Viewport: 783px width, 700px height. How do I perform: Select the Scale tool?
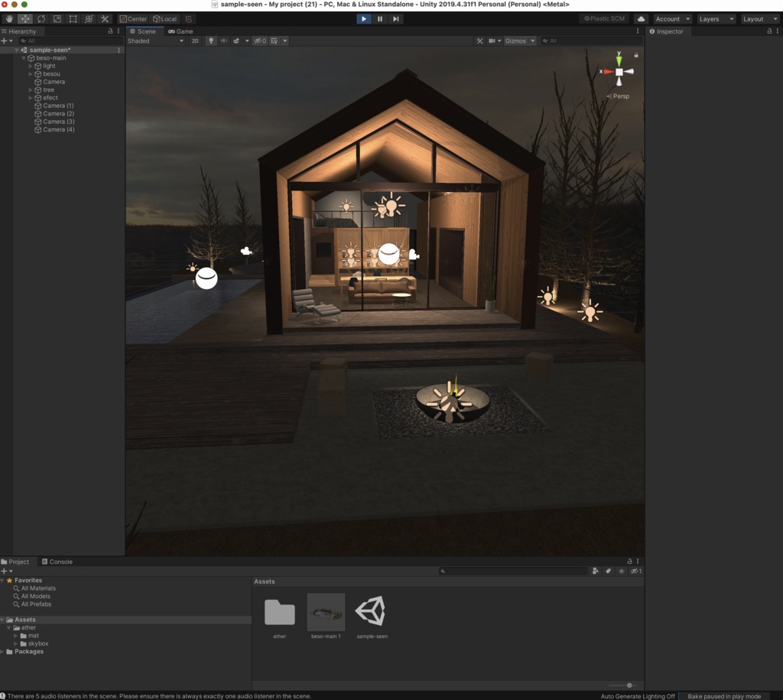[x=58, y=18]
